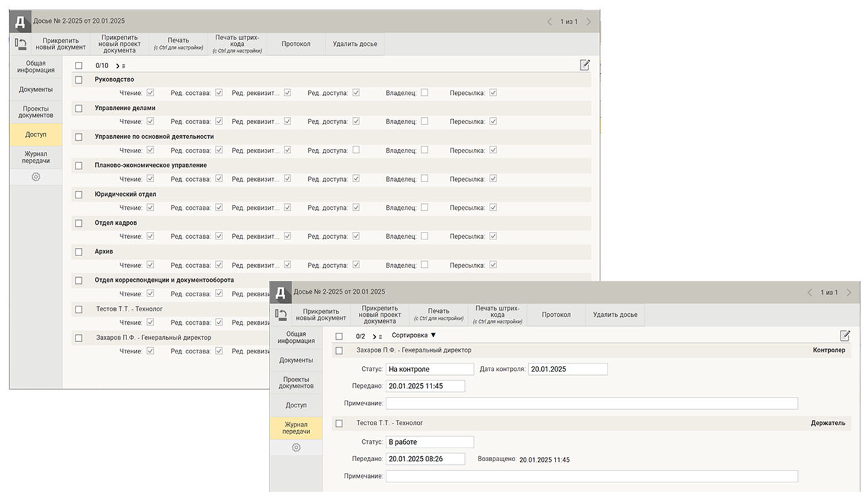Click Печать штрих-кода in the access window

click(x=237, y=44)
